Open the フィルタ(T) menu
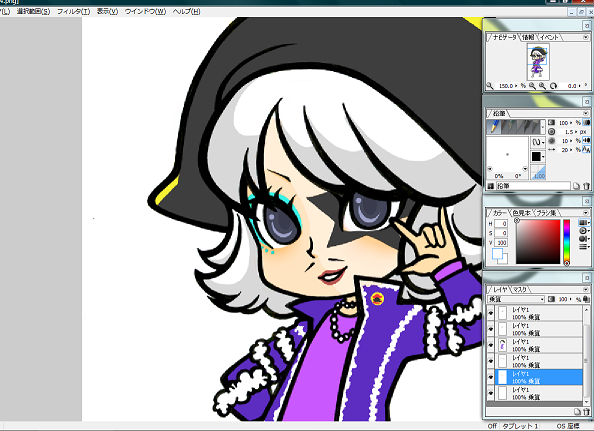594x431 pixels. click(73, 11)
